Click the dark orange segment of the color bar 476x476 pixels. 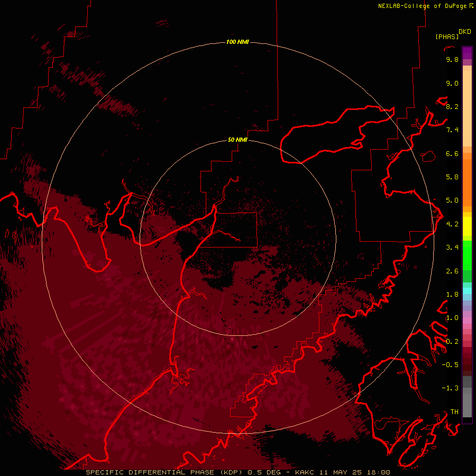467,182
